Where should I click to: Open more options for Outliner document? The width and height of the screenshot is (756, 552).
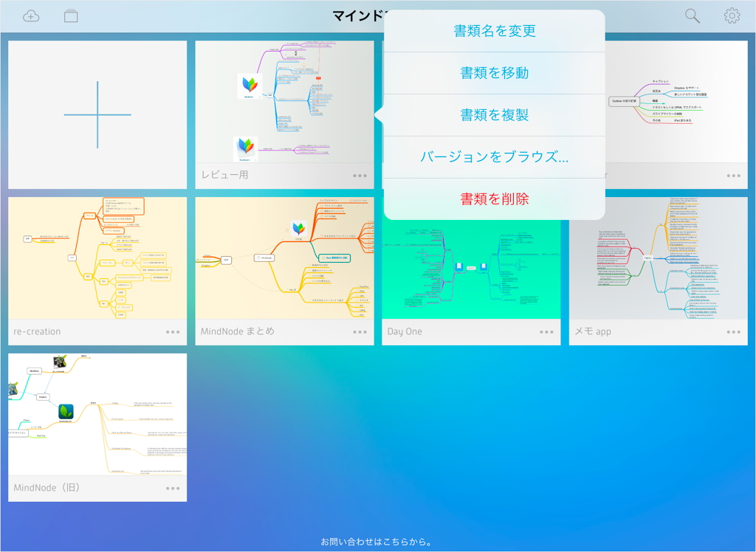(x=733, y=176)
